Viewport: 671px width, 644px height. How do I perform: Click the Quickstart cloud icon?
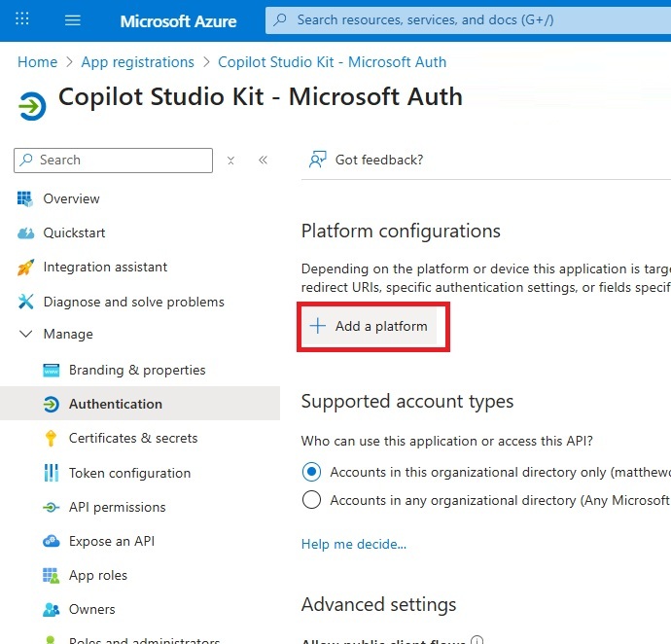coord(25,233)
